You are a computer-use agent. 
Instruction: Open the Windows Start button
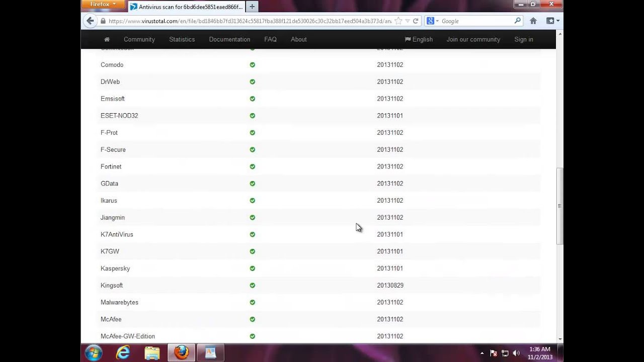coord(94,353)
